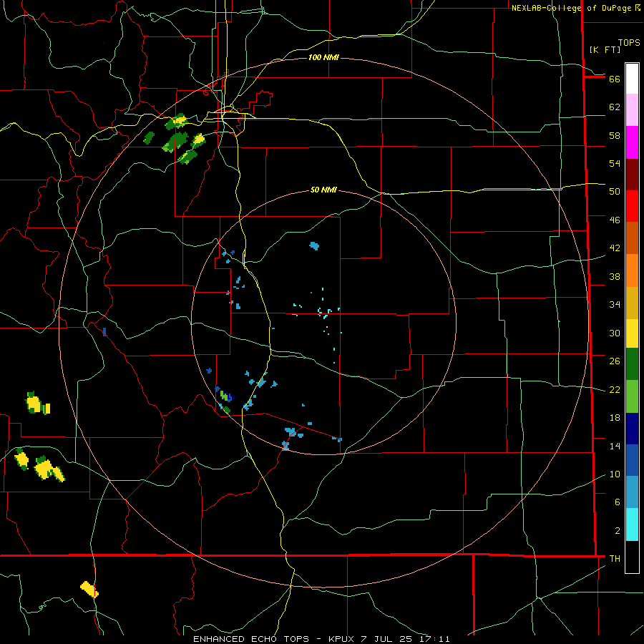Screen dimensions: 644x644
Task: Click the dark orange 42-46 kft swatch
Action: 632,238
